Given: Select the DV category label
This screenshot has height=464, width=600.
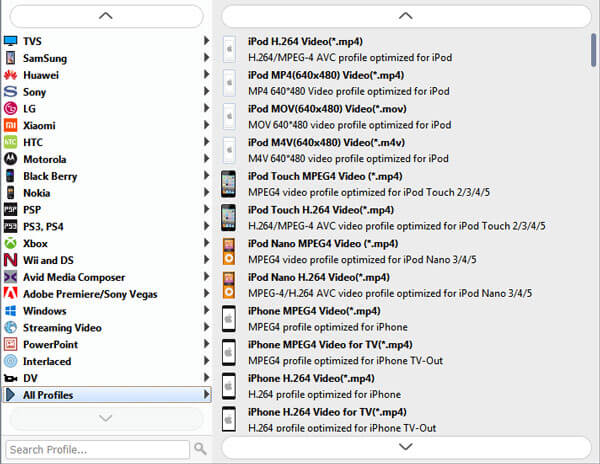Looking at the screenshot, I should pos(30,378).
